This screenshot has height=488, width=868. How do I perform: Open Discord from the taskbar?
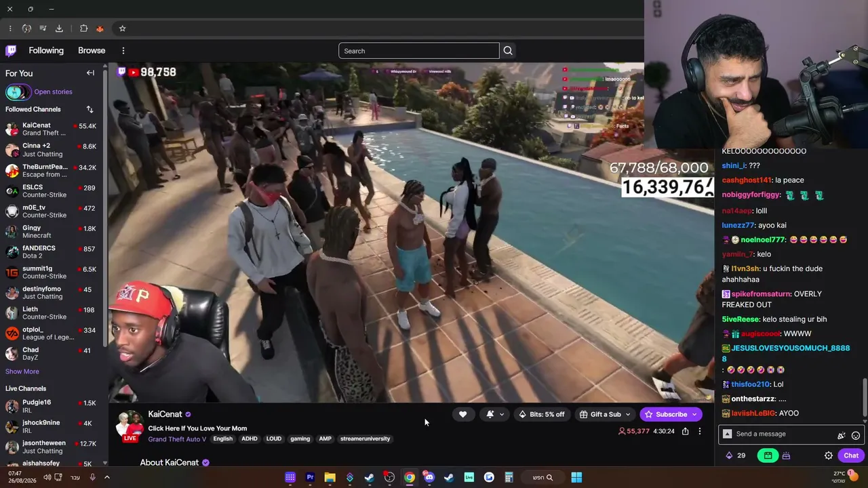pos(429,477)
